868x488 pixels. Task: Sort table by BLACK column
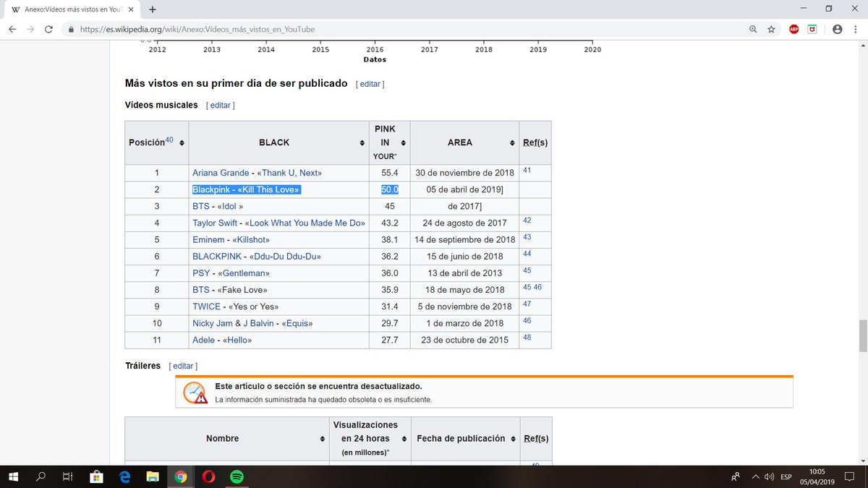tap(362, 142)
